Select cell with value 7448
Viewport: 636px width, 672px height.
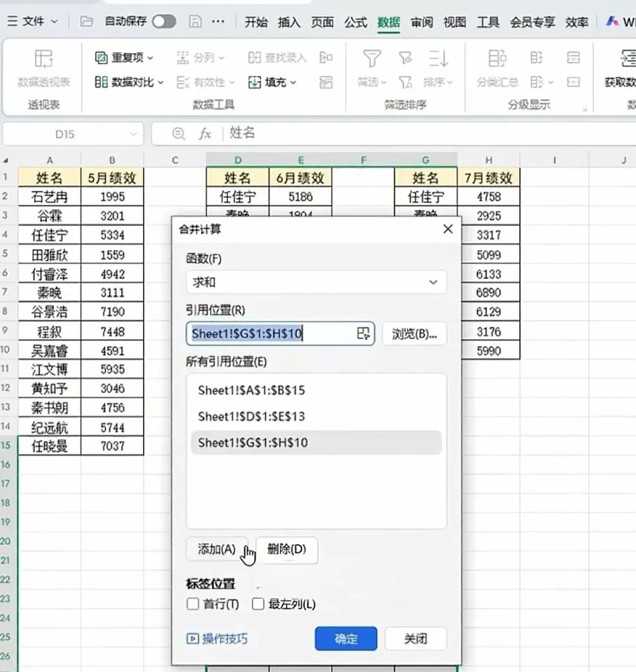coord(112,331)
